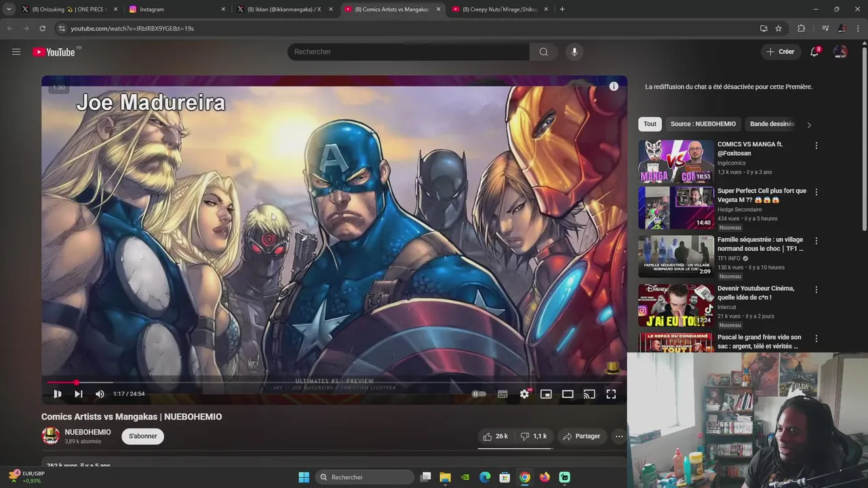Viewport: 868px width, 488px height.
Task: Open the media control icon in Chrome toolbar
Action: [825, 28]
